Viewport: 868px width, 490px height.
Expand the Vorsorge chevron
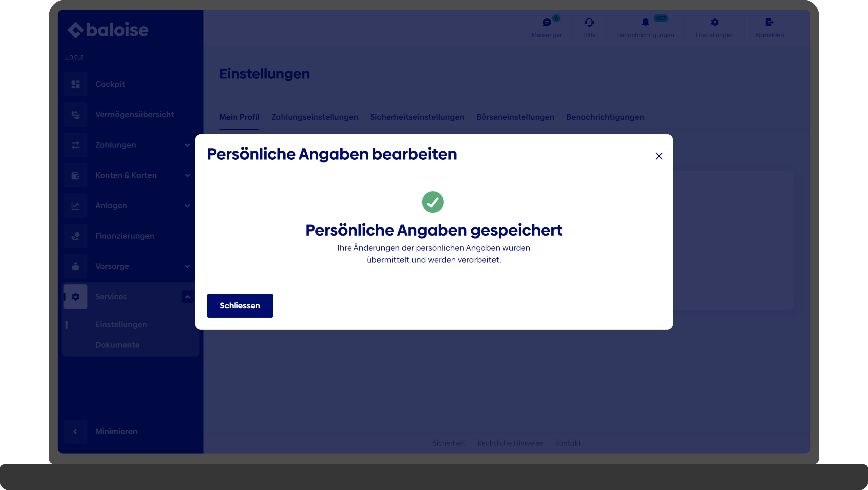point(187,266)
